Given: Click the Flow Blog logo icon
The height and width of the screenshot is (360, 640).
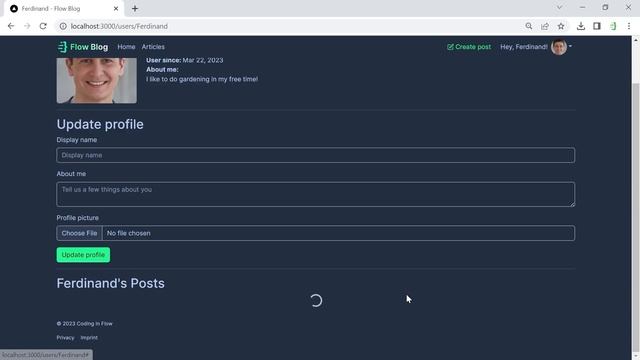Looking at the screenshot, I should [62, 47].
